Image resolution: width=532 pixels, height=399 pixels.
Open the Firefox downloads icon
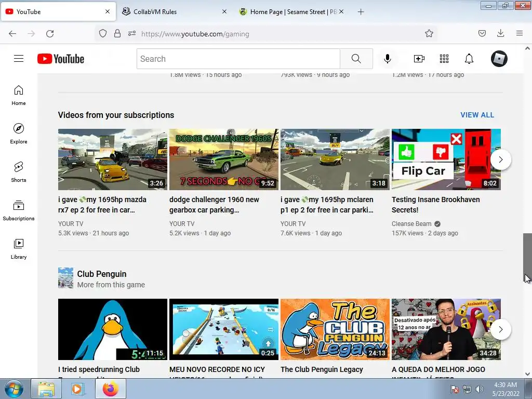pos(500,33)
